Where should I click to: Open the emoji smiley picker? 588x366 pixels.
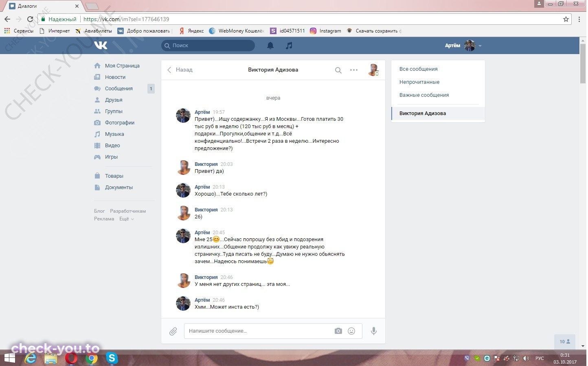tap(351, 331)
